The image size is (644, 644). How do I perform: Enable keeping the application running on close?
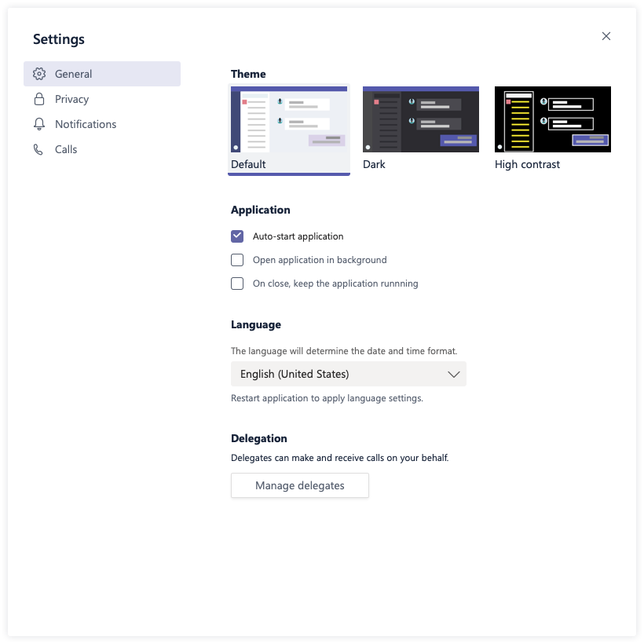point(237,283)
